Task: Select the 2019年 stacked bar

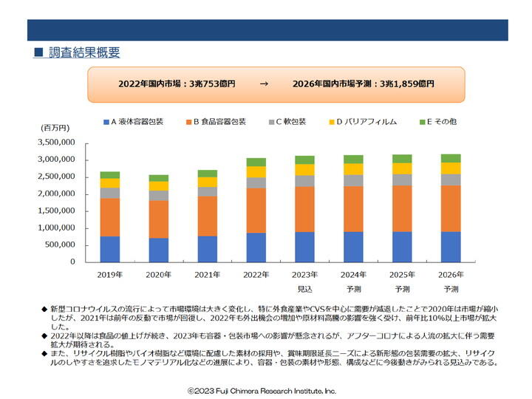Action: click(110, 216)
